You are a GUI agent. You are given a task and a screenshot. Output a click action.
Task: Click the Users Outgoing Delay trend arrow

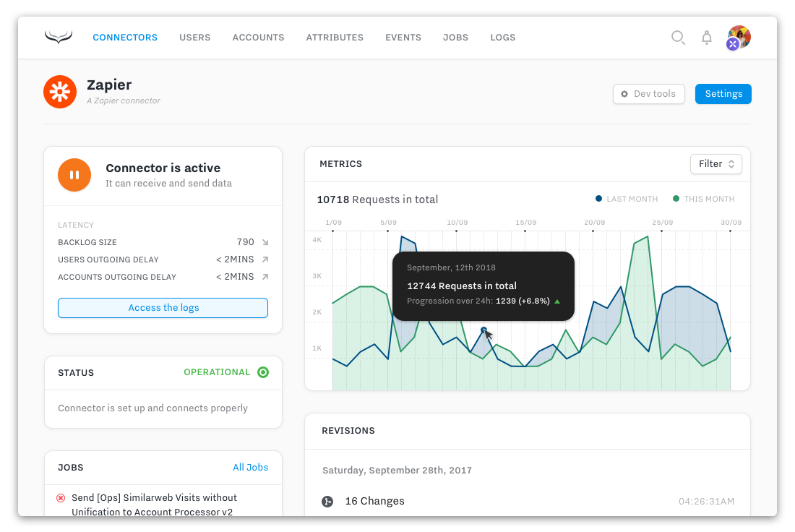265,259
